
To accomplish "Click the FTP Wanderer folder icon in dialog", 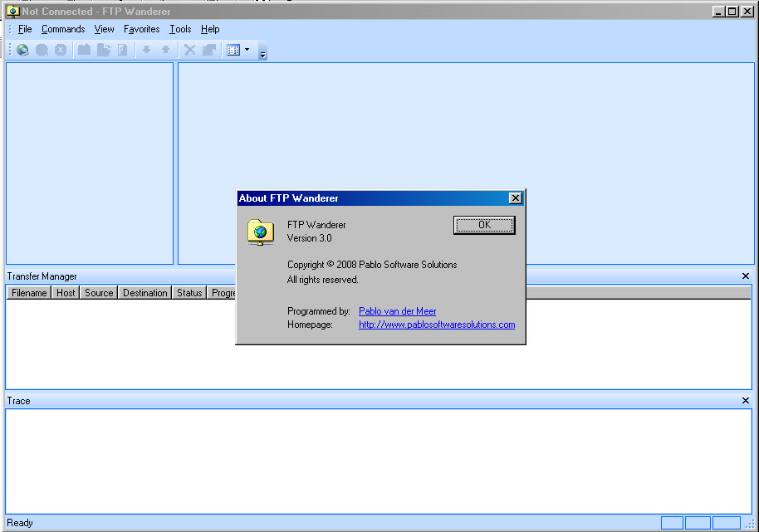I will click(x=260, y=232).
